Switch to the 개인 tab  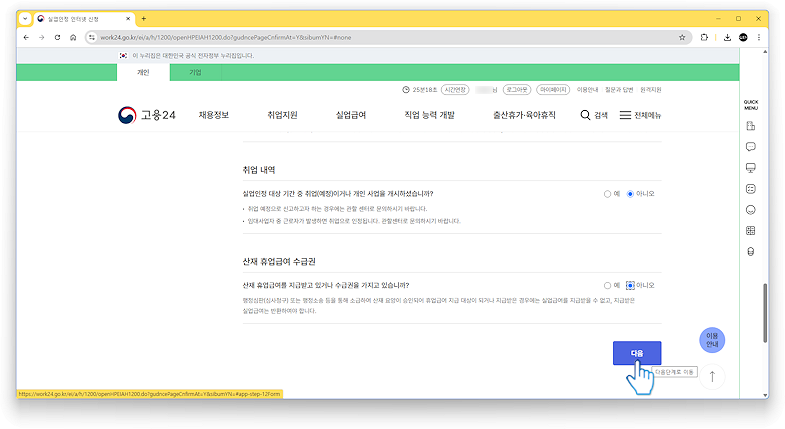coord(143,73)
